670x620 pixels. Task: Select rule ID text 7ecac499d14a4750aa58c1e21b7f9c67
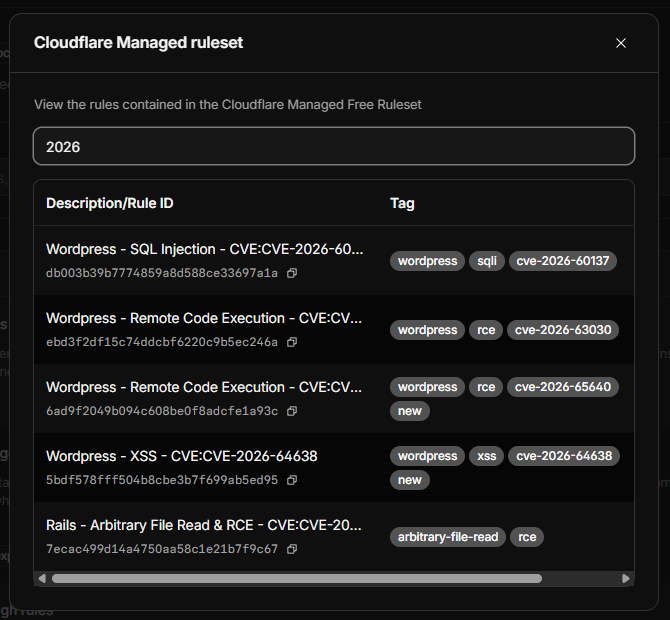tap(162, 549)
